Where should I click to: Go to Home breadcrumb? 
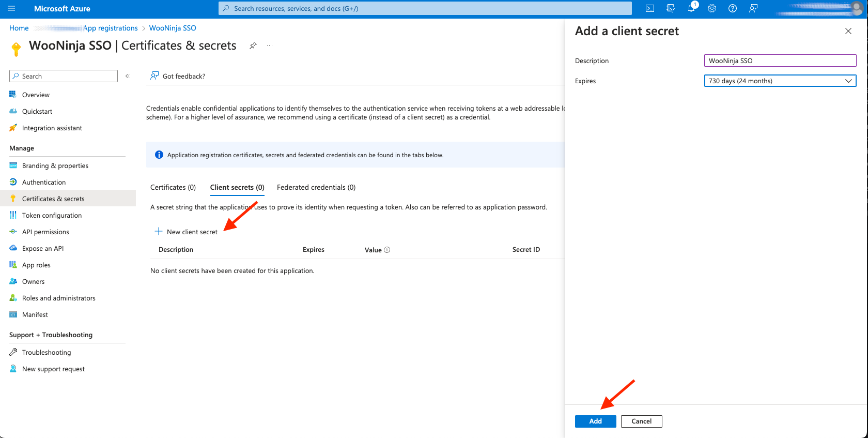click(x=19, y=28)
